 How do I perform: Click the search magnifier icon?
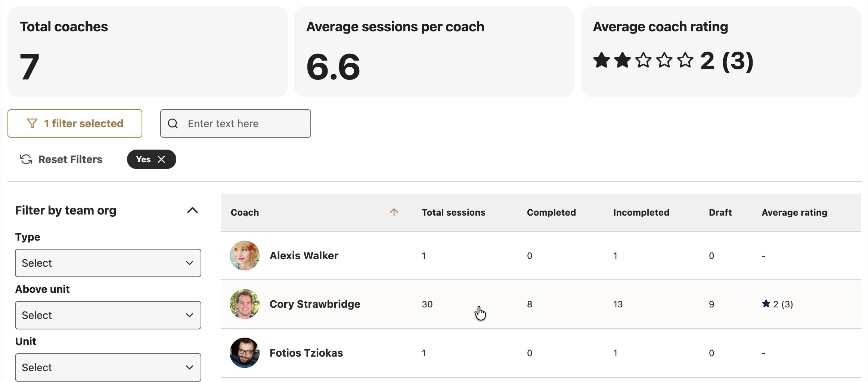coord(173,123)
